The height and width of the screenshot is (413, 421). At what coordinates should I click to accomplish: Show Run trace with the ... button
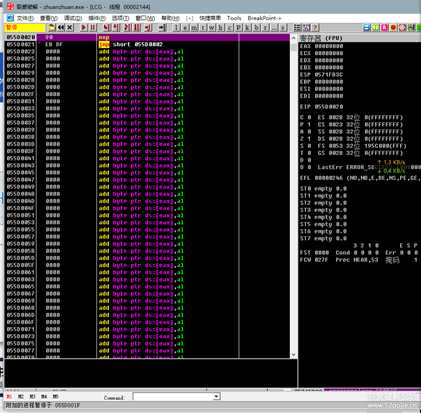(274, 28)
